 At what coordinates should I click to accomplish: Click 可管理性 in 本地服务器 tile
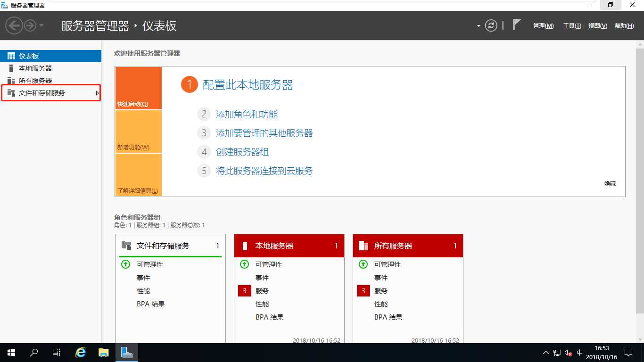point(269,264)
